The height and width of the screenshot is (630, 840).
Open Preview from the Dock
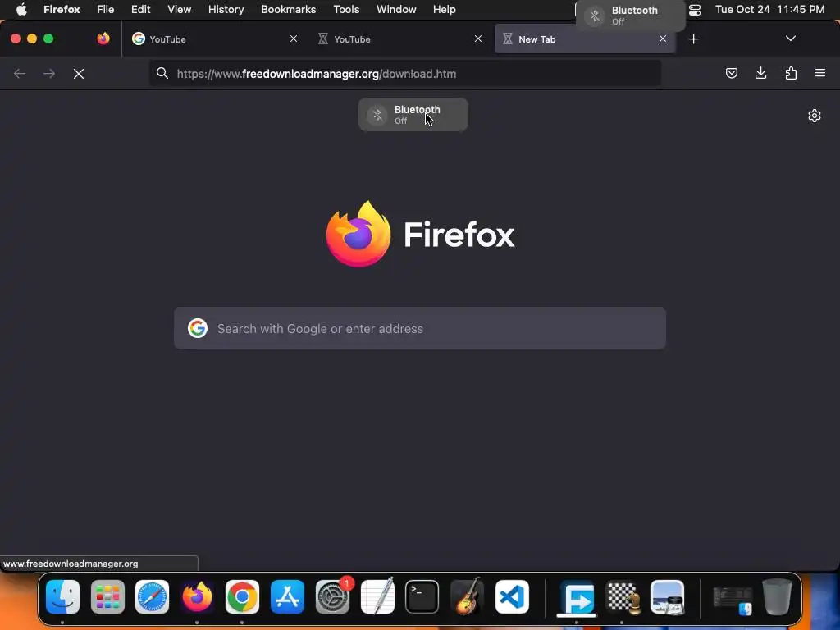click(667, 596)
